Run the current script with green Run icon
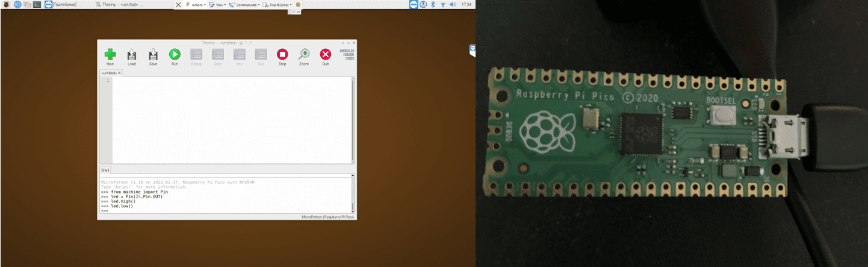The height and width of the screenshot is (267, 868). [175, 55]
